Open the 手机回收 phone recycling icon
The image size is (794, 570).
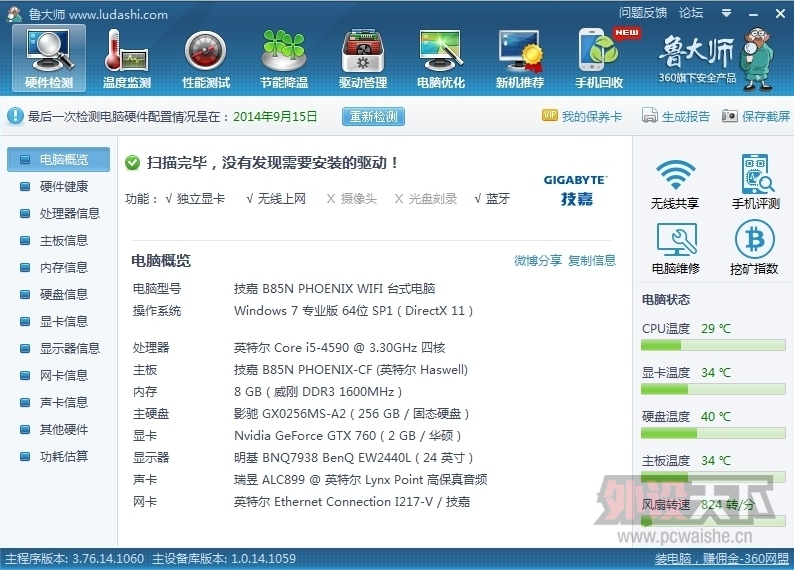click(599, 58)
